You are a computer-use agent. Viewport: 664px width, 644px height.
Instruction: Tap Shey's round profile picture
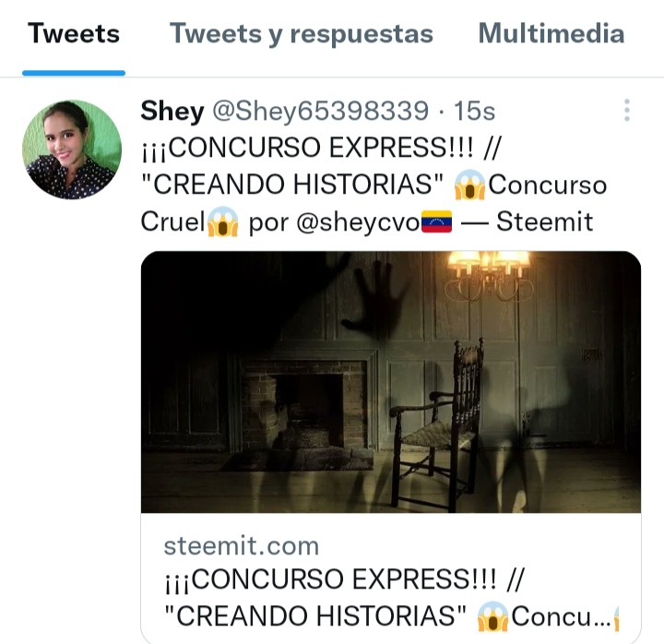(72, 149)
